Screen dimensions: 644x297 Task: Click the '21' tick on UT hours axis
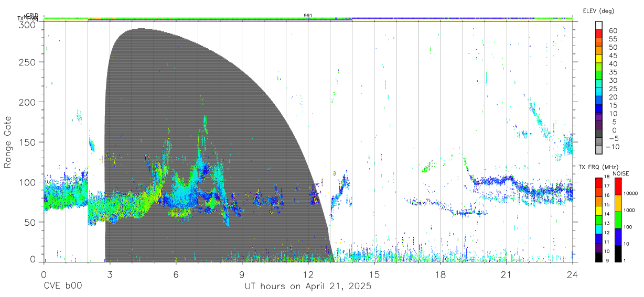(507, 275)
